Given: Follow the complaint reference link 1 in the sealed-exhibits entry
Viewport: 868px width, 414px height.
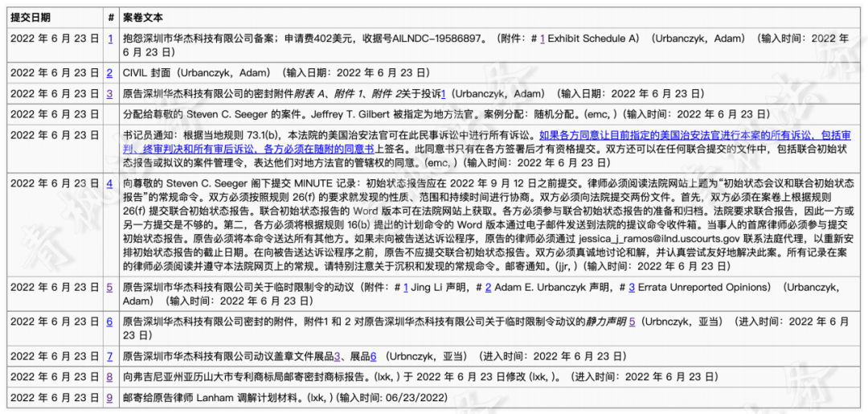Looking at the screenshot, I should tap(443, 93).
